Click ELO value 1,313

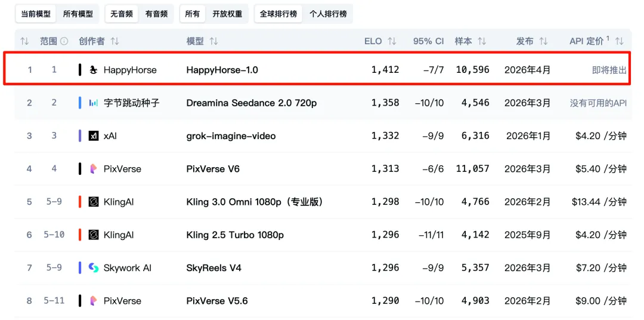tap(385, 168)
